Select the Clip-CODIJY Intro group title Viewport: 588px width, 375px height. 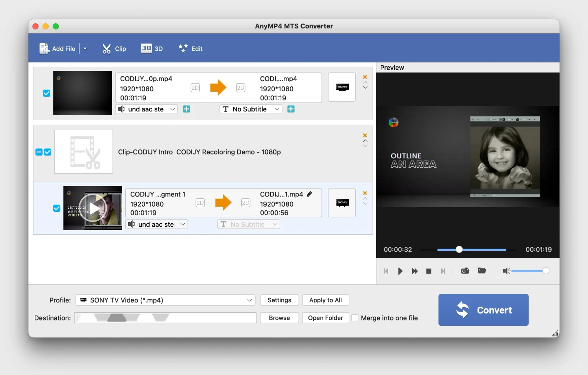click(199, 152)
